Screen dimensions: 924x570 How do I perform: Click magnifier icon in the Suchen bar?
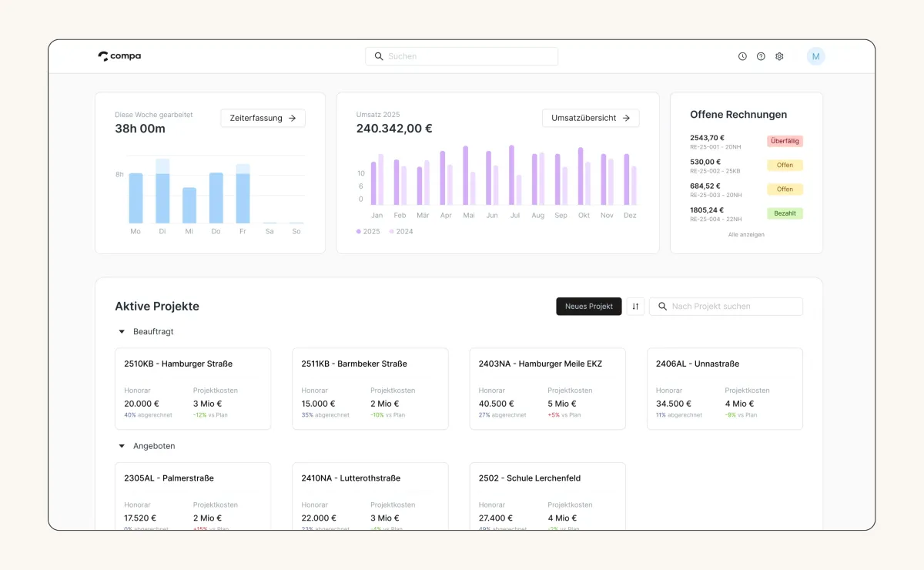tap(379, 56)
